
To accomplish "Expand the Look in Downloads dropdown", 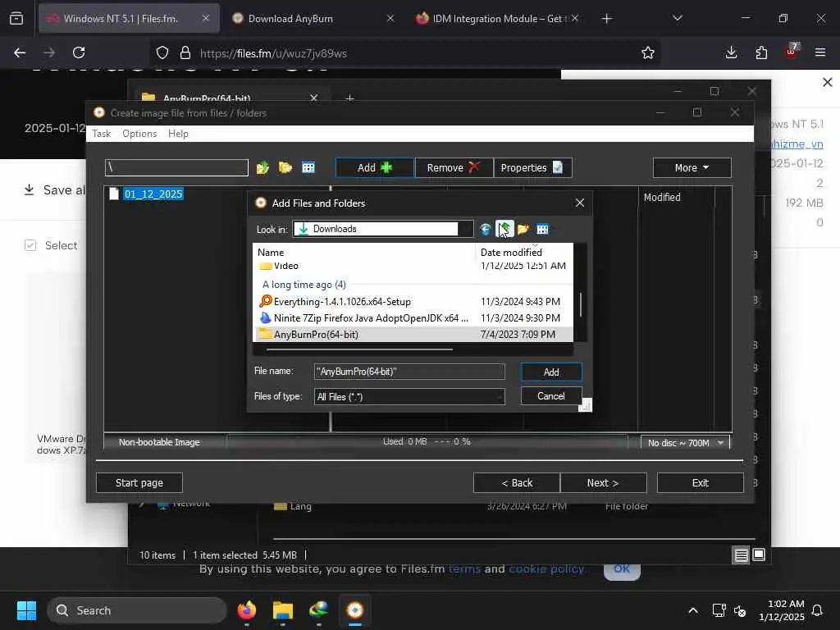I will pyautogui.click(x=384, y=230).
